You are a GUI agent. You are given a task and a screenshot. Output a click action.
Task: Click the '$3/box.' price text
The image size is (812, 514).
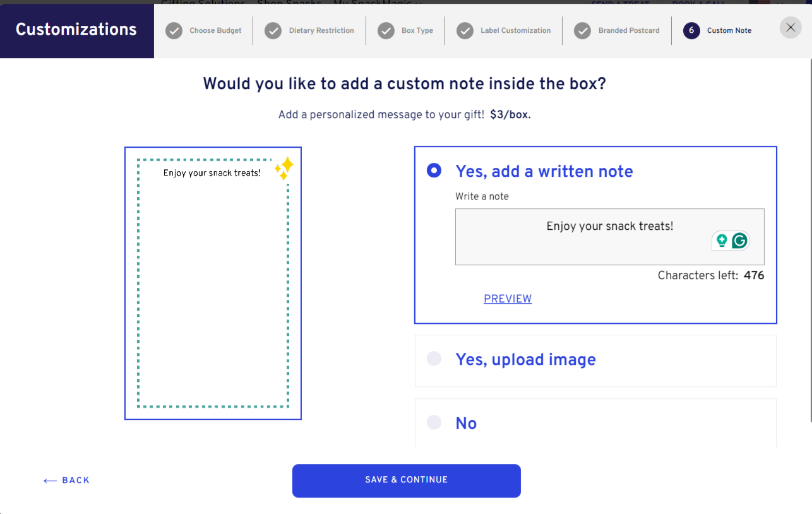click(510, 115)
